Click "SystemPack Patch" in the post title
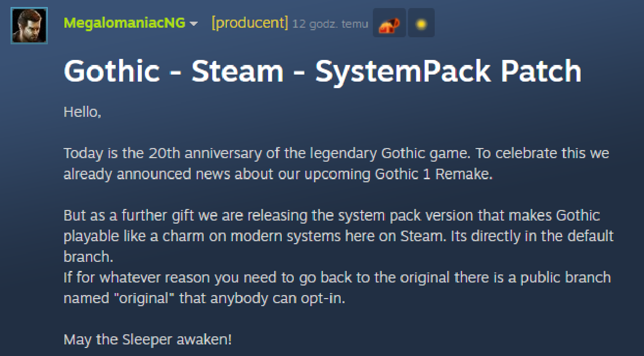The image size is (644, 356). (x=448, y=71)
